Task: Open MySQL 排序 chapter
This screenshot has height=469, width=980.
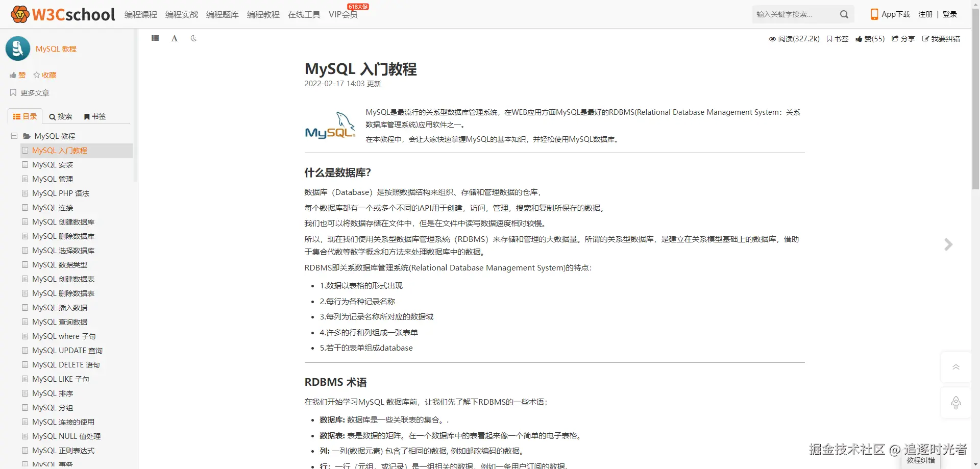Action: tap(53, 393)
